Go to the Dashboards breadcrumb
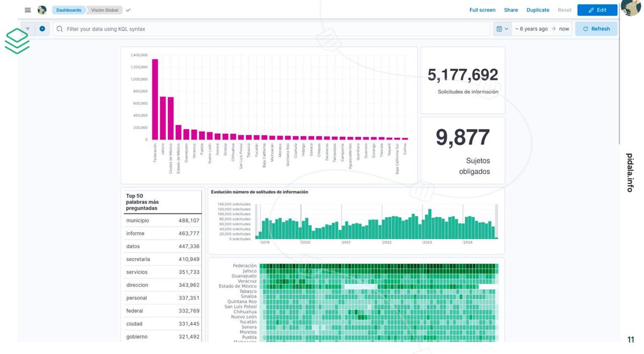The width and height of the screenshot is (644, 354). click(x=69, y=10)
